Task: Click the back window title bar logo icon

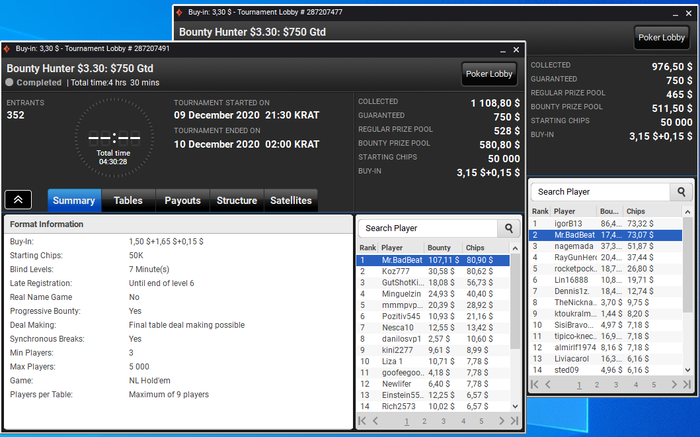Action: [179, 12]
